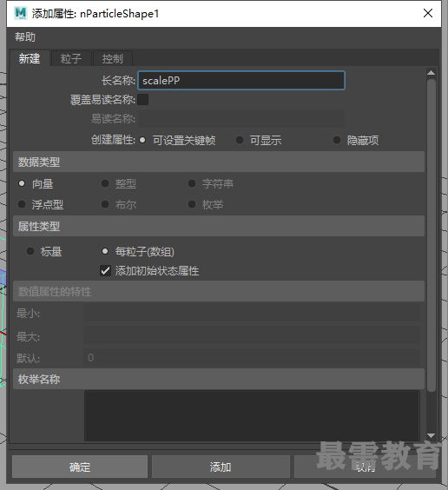Select the 可显示 radio button
448x490 pixels.
240,140
